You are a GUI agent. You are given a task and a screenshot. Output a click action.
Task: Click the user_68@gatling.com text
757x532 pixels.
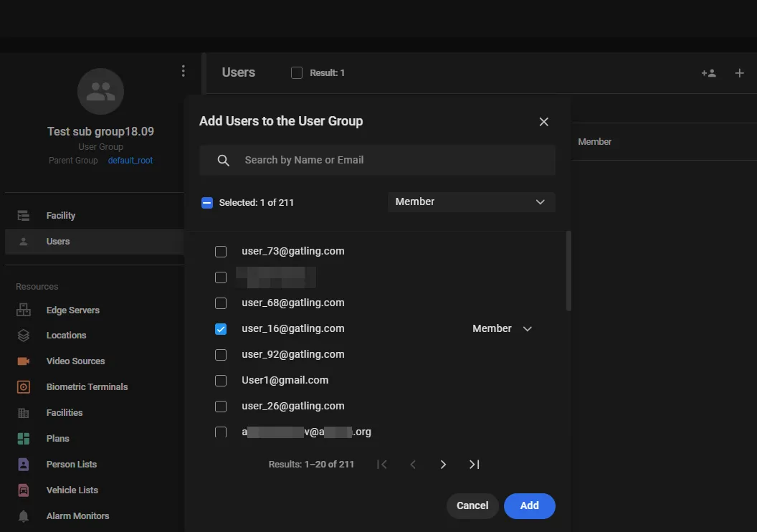[x=293, y=303]
